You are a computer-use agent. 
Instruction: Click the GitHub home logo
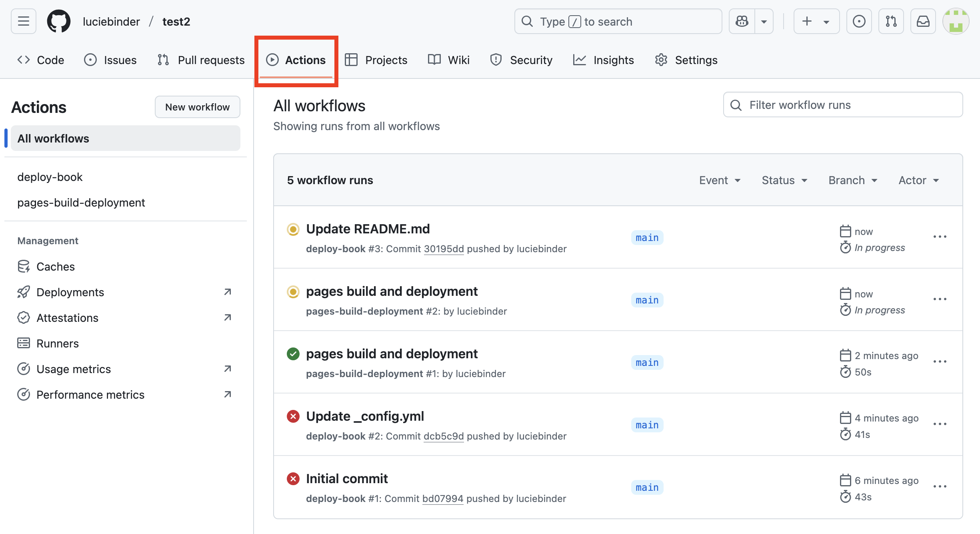(58, 21)
